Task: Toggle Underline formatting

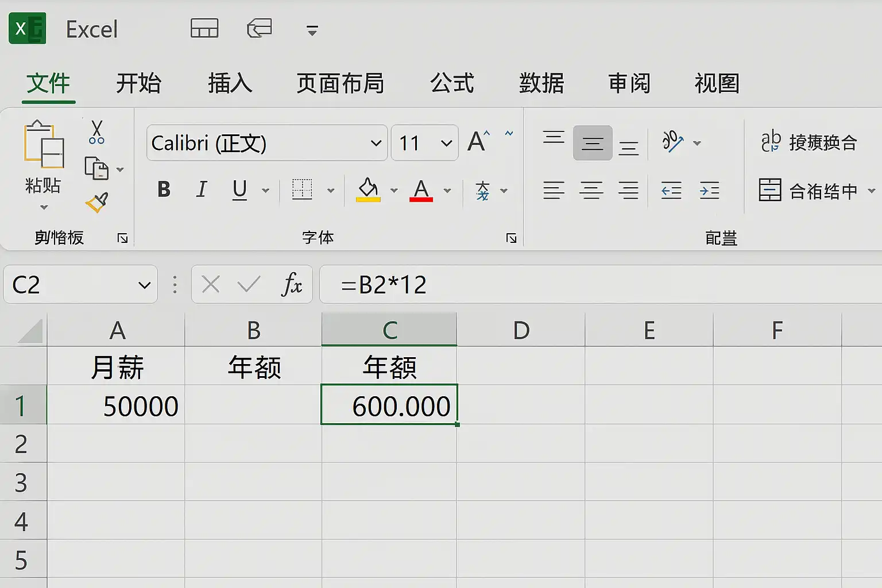Action: pos(240,190)
